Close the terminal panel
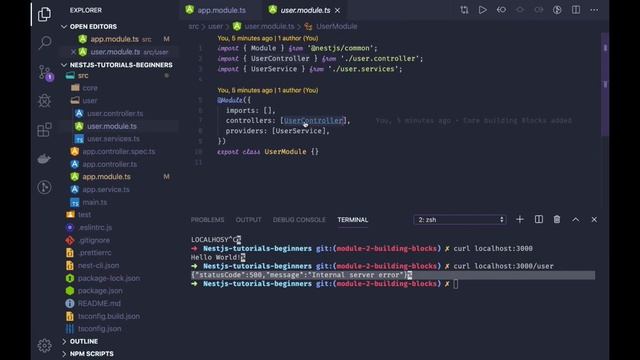The width and height of the screenshot is (640, 360). (594, 220)
